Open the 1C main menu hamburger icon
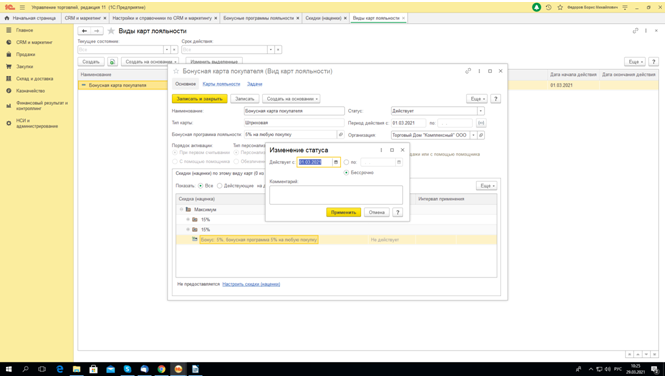Viewport: 666px width, 378px height. tap(22, 7)
